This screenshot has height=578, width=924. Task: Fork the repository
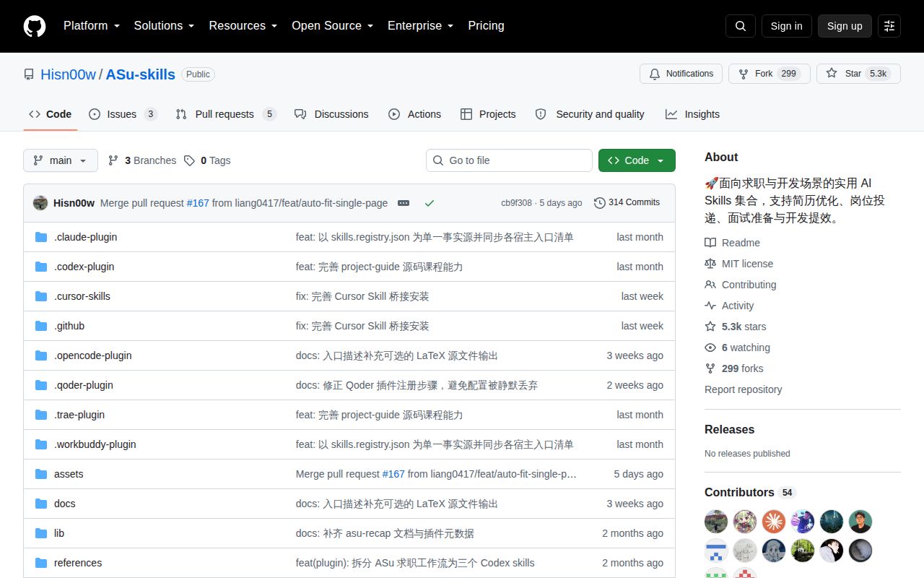pos(769,74)
